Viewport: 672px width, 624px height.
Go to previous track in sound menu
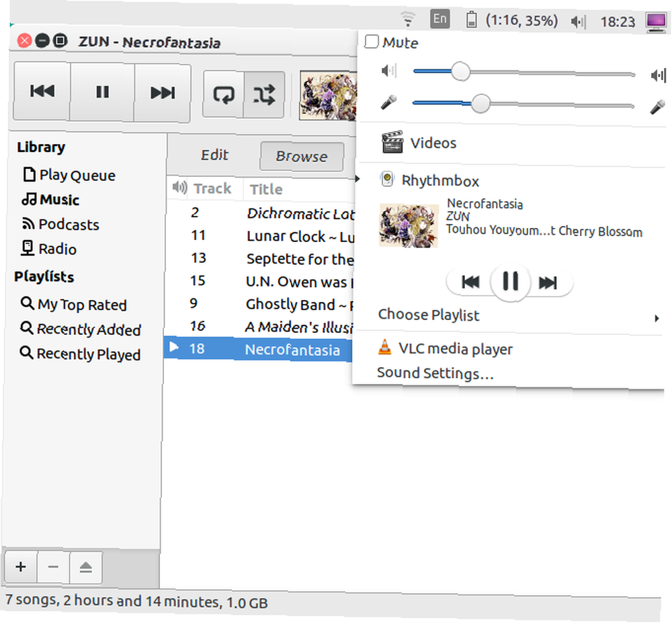pyautogui.click(x=470, y=282)
